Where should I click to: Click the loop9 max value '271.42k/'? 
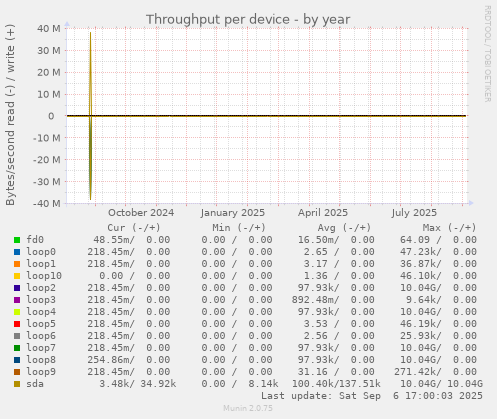(x=418, y=372)
